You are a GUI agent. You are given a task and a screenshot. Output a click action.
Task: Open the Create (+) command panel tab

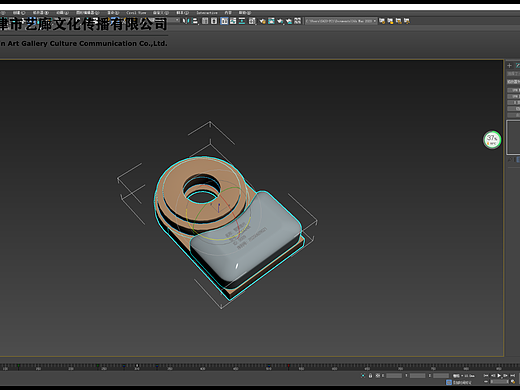[509, 65]
